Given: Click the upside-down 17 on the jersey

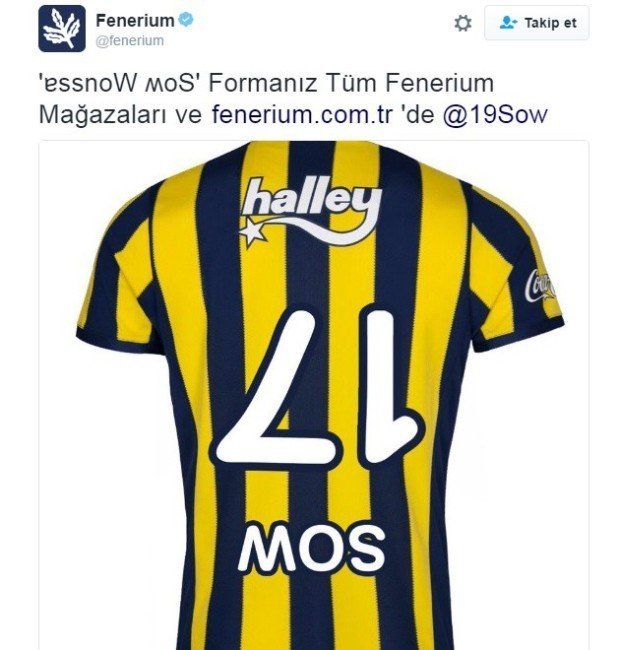Looking at the screenshot, I should (320, 387).
